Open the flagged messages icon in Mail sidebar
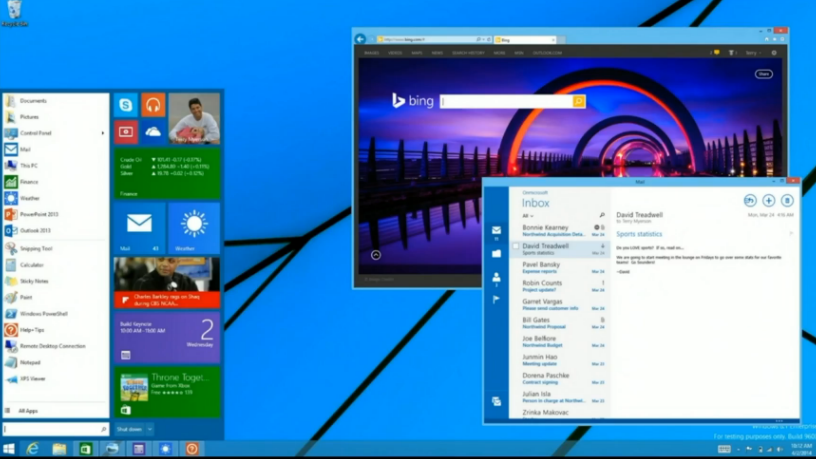816x459 pixels. (x=496, y=299)
